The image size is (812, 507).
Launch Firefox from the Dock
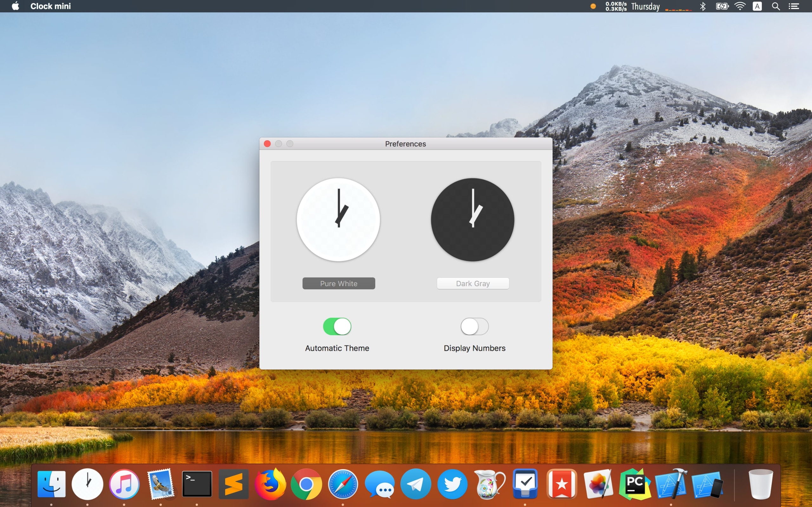[270, 484]
